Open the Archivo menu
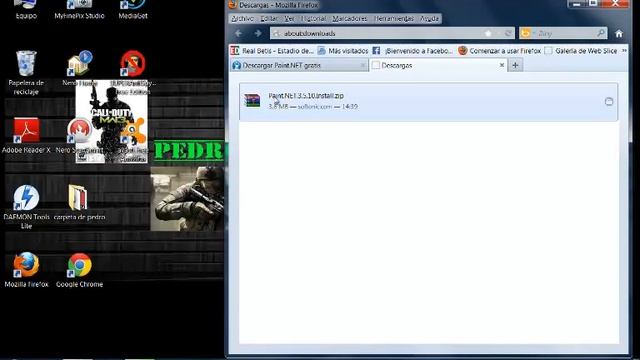 click(242, 19)
